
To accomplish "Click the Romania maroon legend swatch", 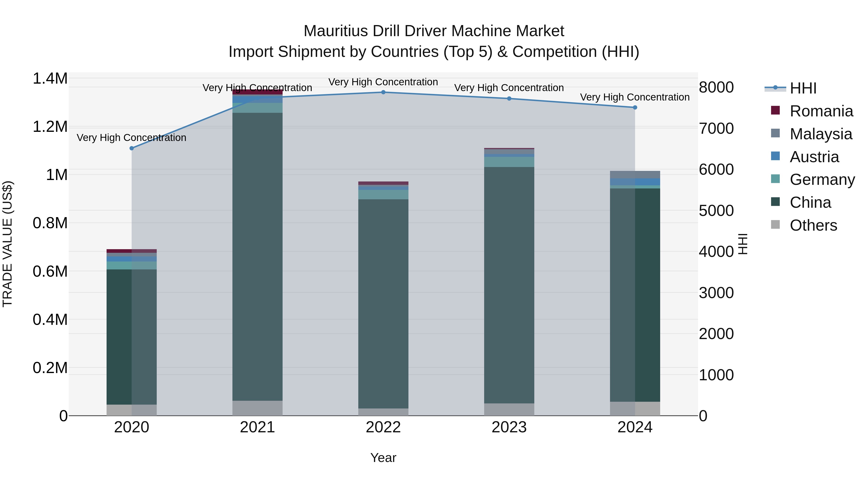I will tap(775, 110).
